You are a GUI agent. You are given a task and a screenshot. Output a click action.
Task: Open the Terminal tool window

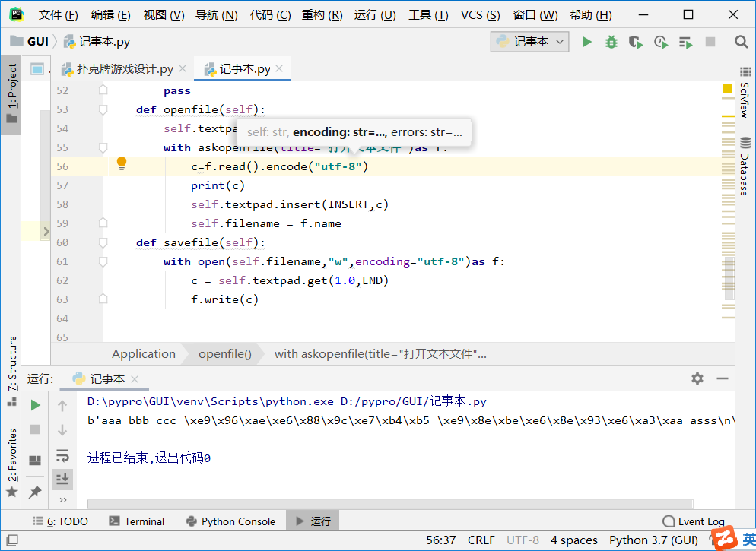point(136,521)
